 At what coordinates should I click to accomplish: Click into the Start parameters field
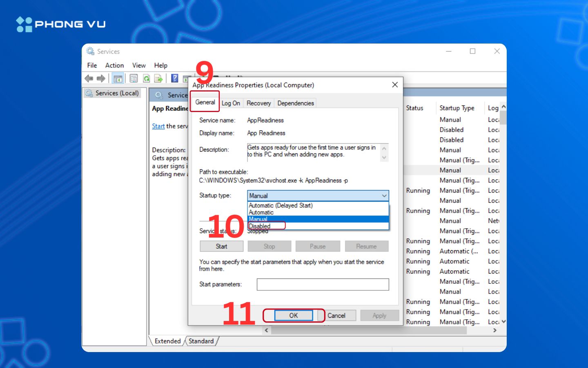point(323,285)
